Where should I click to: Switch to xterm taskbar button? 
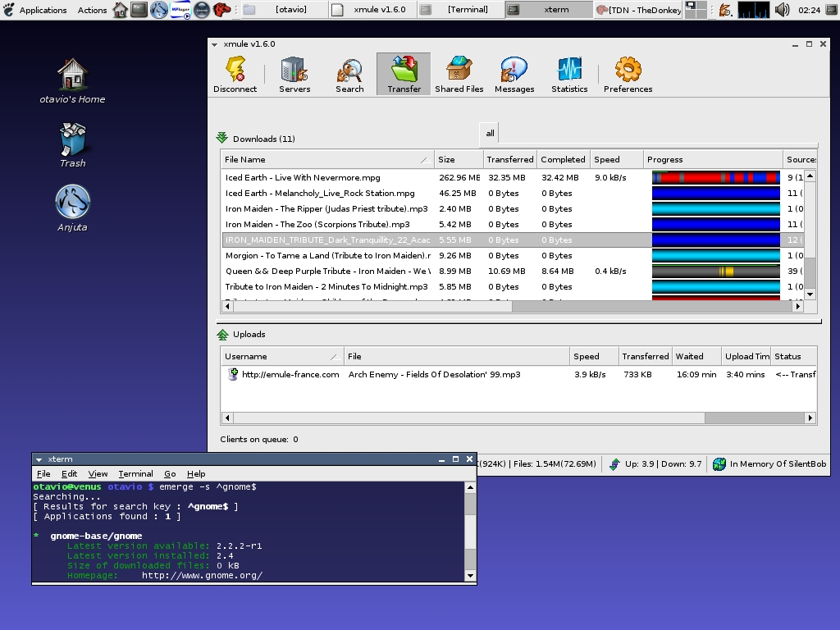(549, 10)
